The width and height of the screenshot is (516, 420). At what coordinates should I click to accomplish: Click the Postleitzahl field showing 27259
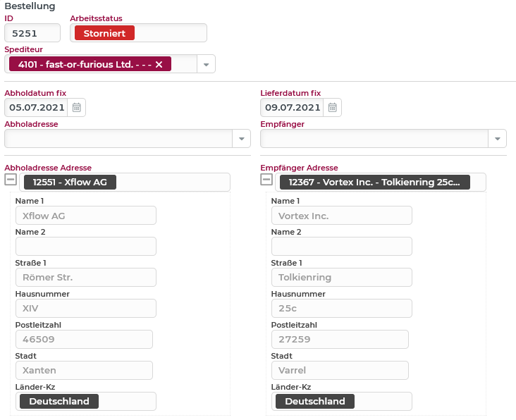pyautogui.click(x=340, y=340)
